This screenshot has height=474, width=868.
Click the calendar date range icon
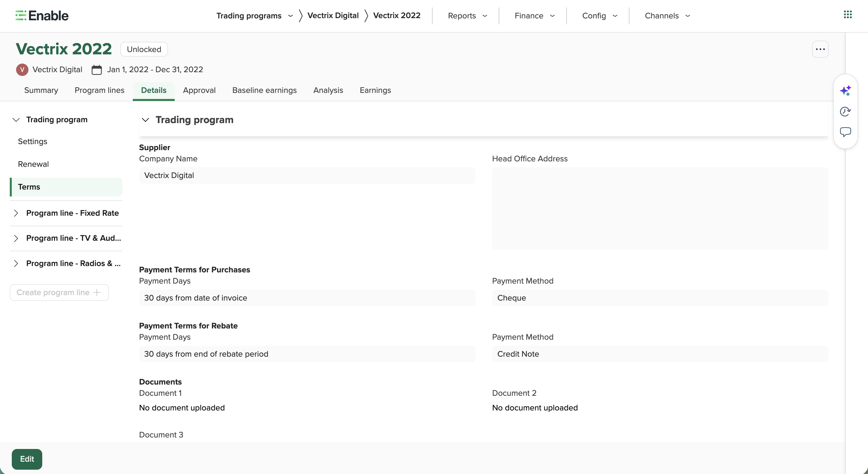coord(97,70)
